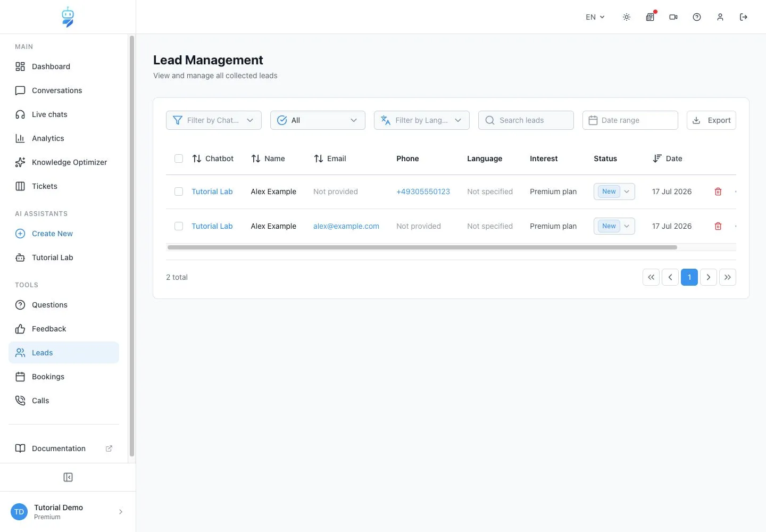Sort leads by Email column
766x532 pixels.
coord(330,159)
